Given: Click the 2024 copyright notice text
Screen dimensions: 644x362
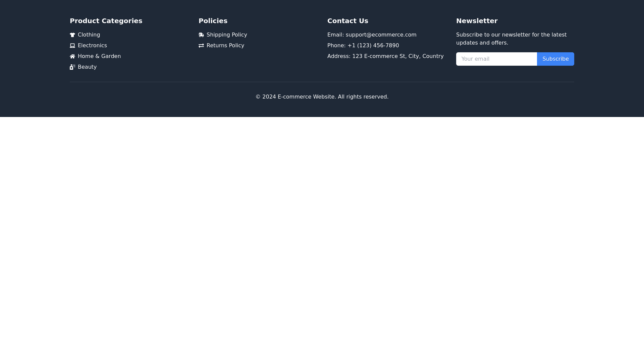Looking at the screenshot, I should point(322,97).
